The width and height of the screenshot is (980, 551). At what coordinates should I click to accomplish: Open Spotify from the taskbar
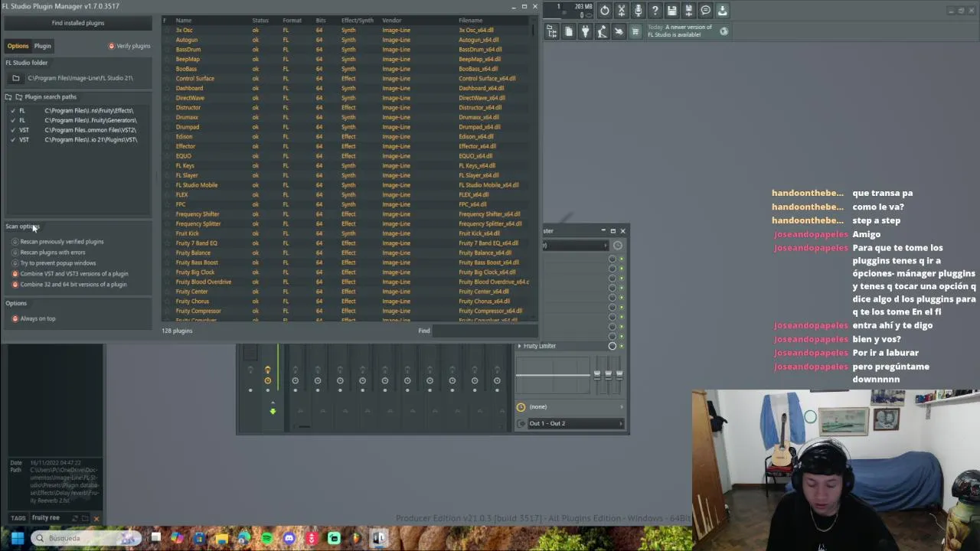coord(266,538)
